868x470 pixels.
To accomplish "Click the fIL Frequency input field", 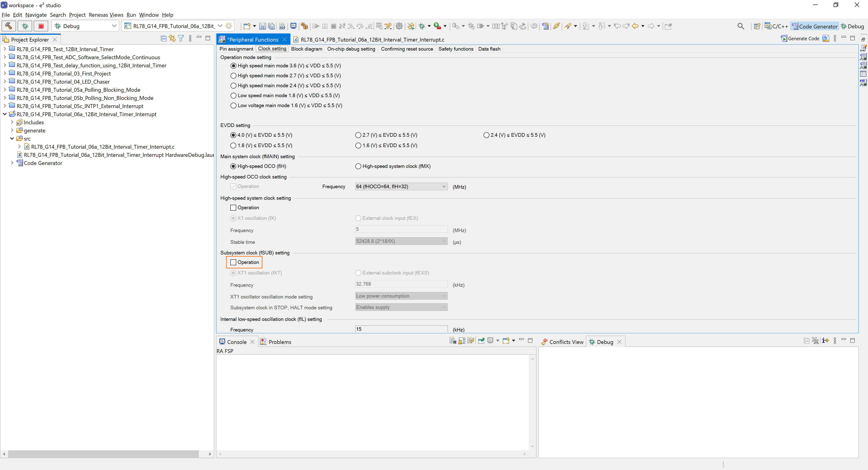I will pyautogui.click(x=401, y=329).
